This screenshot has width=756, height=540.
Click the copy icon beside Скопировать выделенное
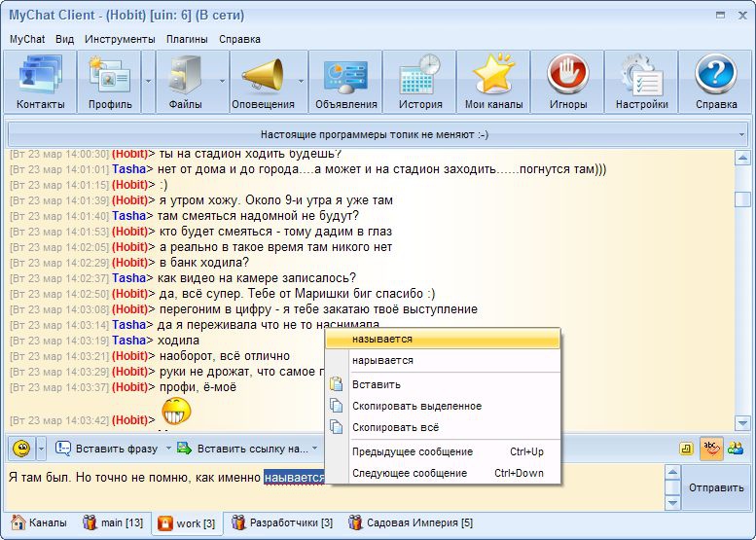[x=336, y=406]
